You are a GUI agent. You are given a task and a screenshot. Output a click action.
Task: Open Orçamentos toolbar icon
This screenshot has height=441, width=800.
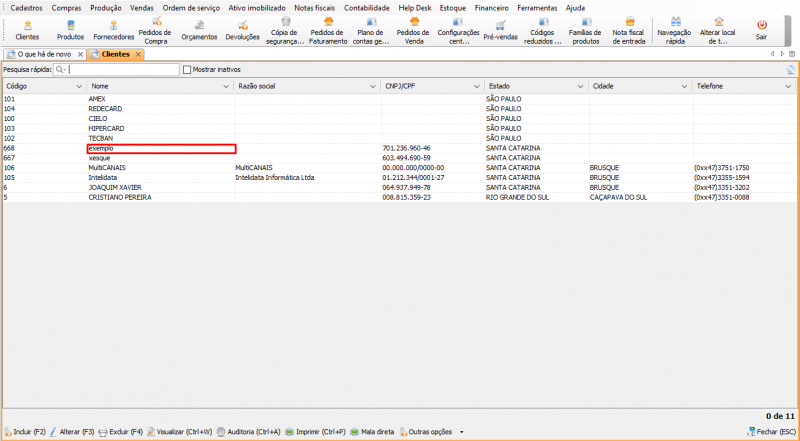point(199,30)
